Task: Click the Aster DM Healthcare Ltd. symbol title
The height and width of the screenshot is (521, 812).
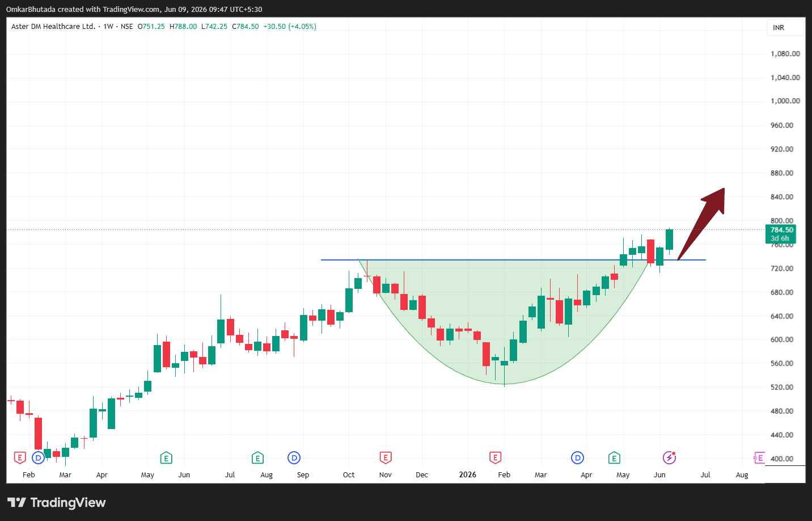Action: (53, 27)
